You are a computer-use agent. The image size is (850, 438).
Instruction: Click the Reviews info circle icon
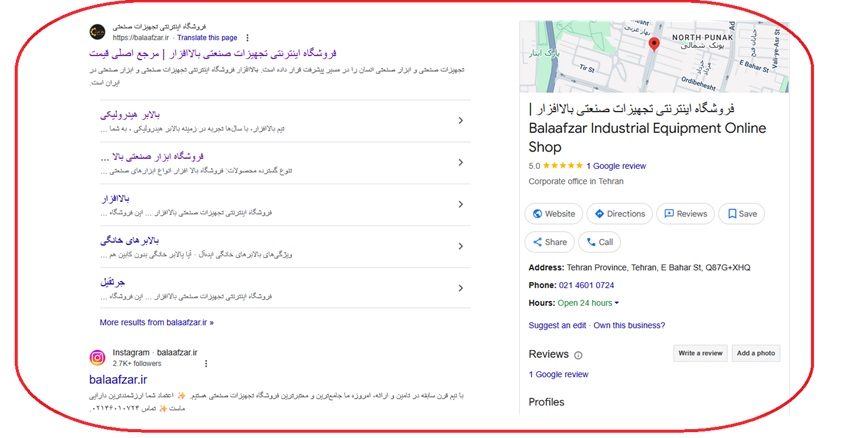578,356
